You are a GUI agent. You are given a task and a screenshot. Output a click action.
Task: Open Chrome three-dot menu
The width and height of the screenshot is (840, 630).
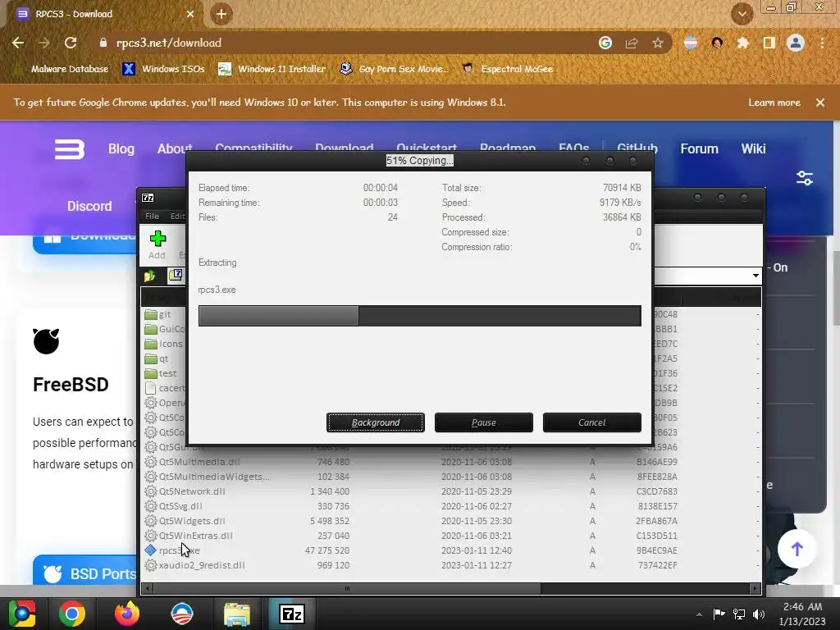(822, 43)
